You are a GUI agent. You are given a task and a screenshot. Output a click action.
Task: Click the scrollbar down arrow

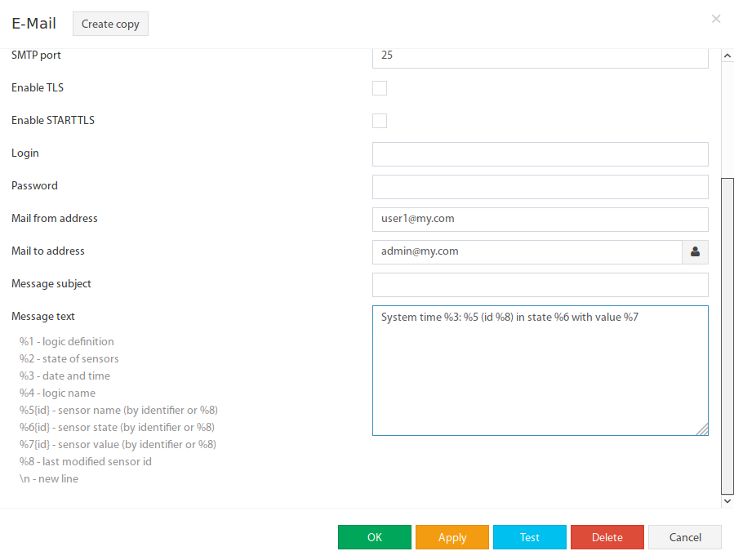(727, 501)
